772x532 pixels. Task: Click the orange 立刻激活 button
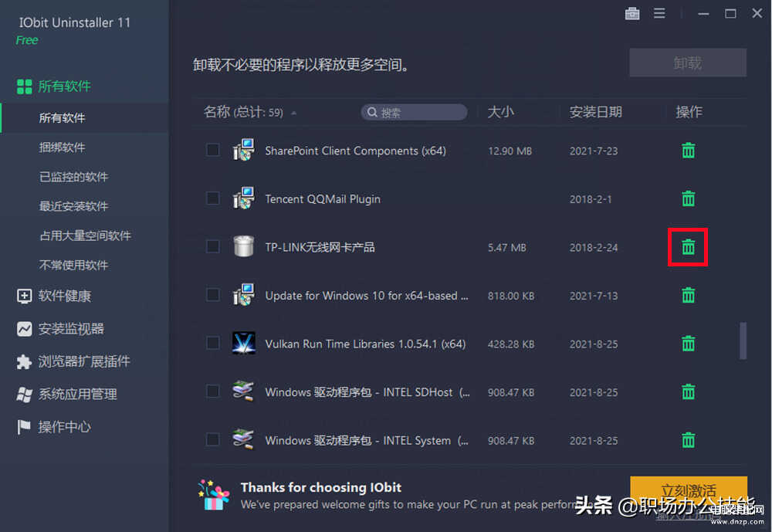(x=689, y=490)
